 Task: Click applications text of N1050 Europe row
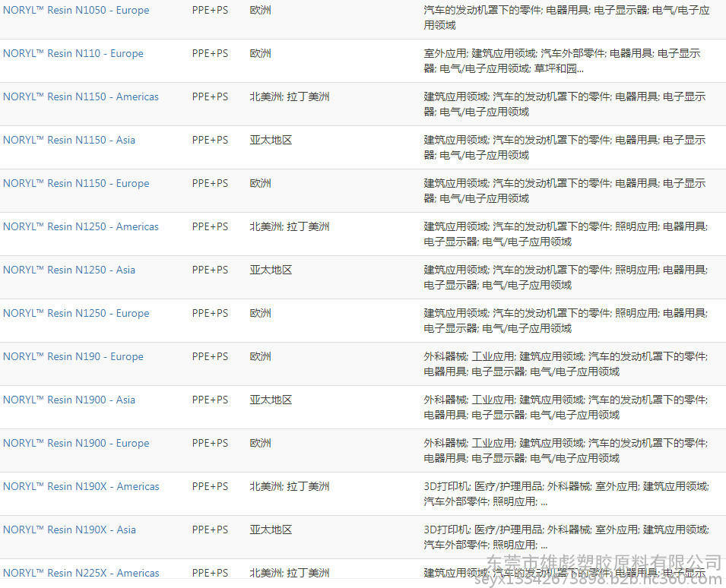[x=566, y=17]
